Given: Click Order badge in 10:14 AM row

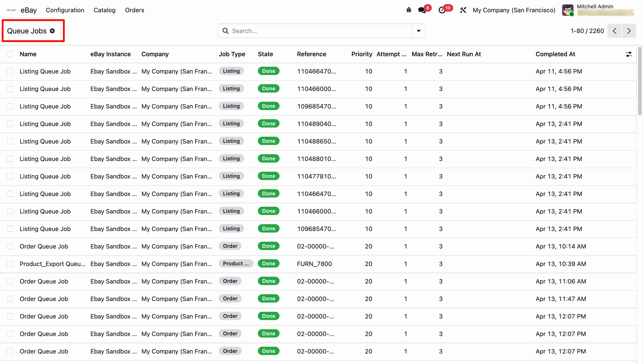Looking at the screenshot, I should tap(230, 246).
